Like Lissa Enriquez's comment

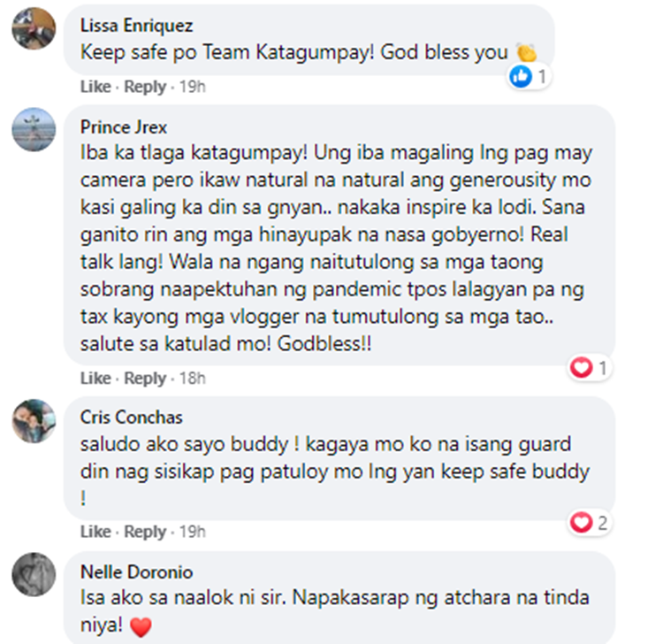[95, 87]
